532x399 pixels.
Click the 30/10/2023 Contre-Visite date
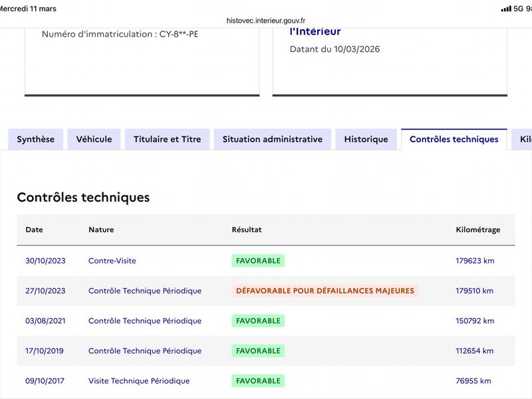[x=45, y=261]
